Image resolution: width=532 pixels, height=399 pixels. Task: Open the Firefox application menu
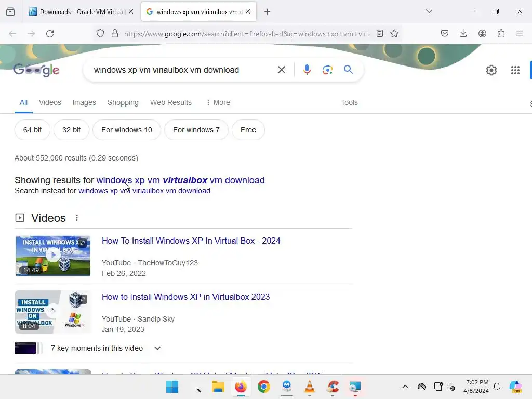pyautogui.click(x=520, y=33)
